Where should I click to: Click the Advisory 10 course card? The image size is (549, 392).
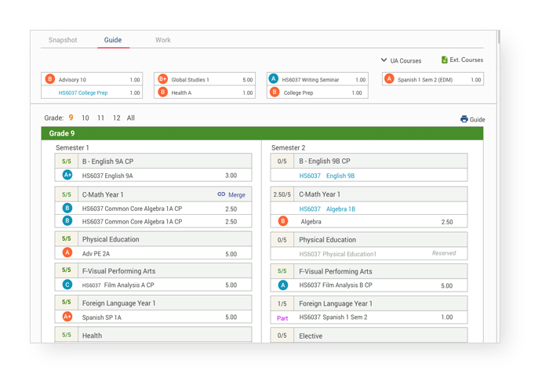point(92,79)
